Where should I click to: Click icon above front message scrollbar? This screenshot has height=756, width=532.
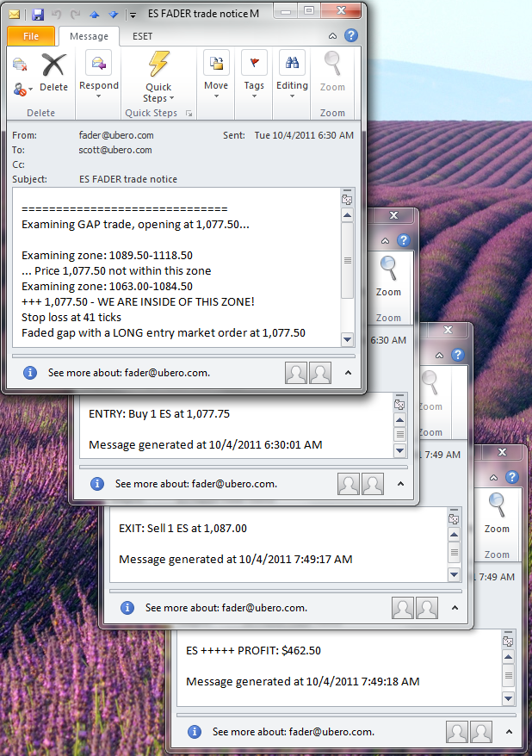click(347, 199)
